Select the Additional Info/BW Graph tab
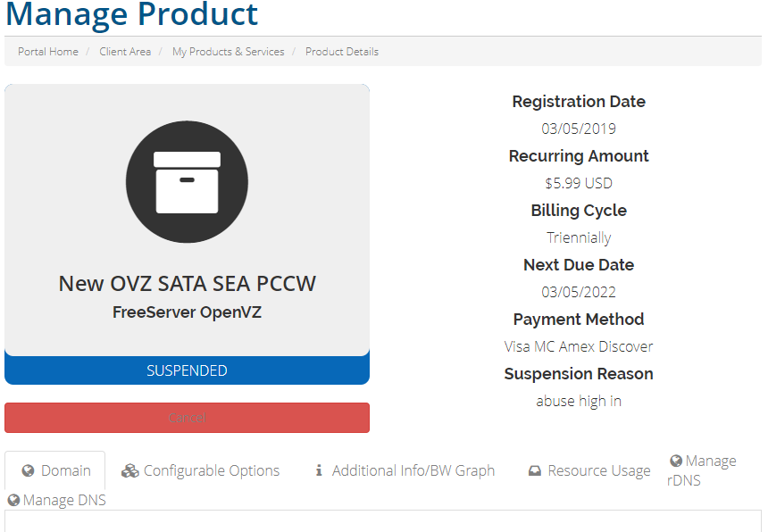Screen dimensions: 768x532 coord(413,470)
